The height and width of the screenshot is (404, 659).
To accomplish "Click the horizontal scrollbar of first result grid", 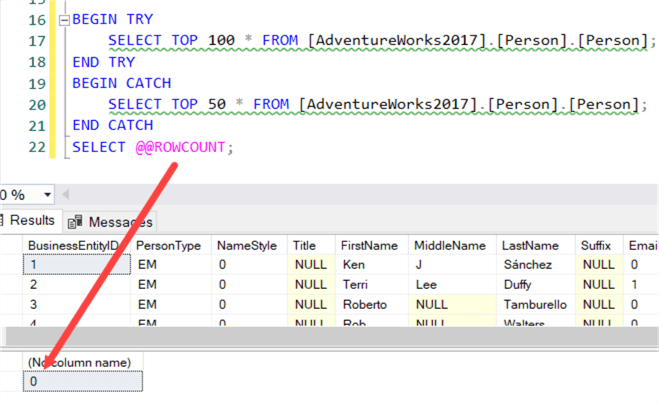I will (332, 336).
